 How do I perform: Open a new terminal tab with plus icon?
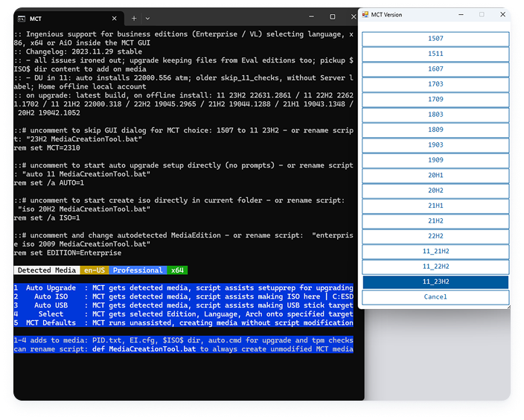point(134,19)
